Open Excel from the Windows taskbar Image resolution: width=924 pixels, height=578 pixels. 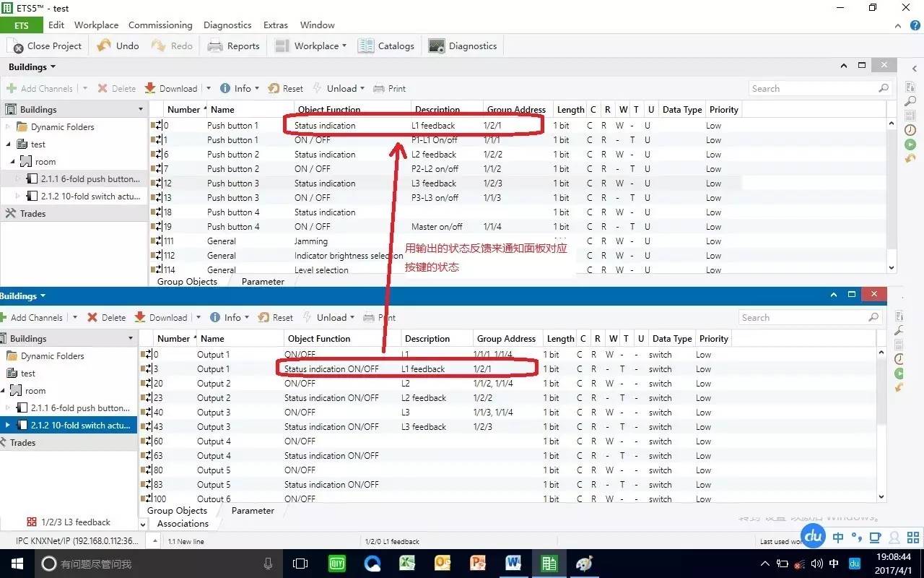[x=407, y=564]
